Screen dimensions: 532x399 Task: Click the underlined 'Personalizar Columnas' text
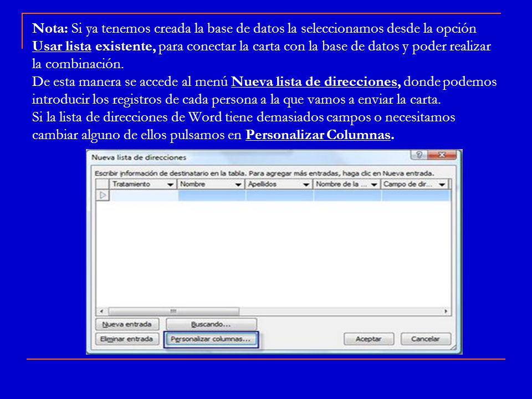point(318,135)
